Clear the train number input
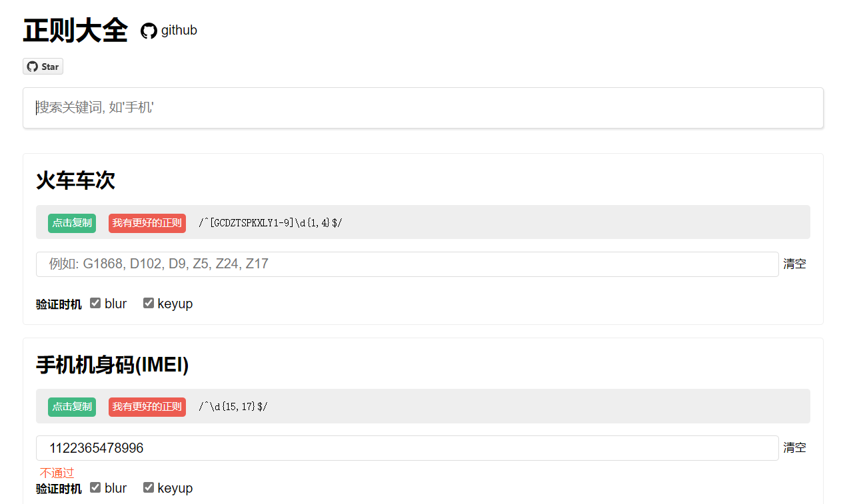The width and height of the screenshot is (851, 504). click(x=794, y=264)
